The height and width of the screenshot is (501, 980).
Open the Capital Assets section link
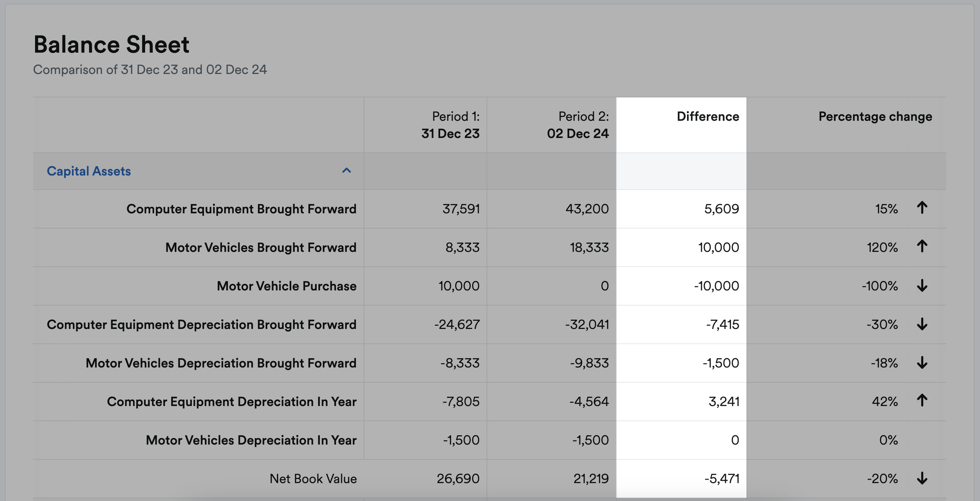point(89,171)
